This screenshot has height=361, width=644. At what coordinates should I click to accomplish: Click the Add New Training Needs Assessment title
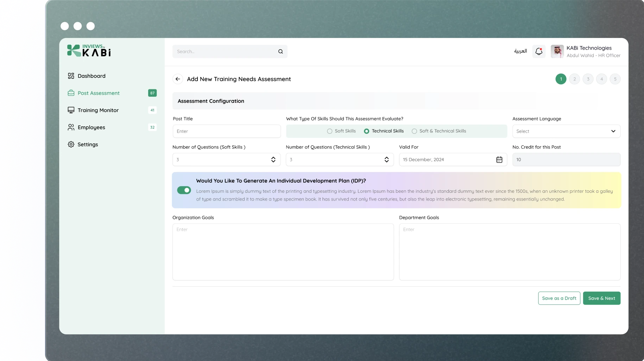pyautogui.click(x=239, y=79)
